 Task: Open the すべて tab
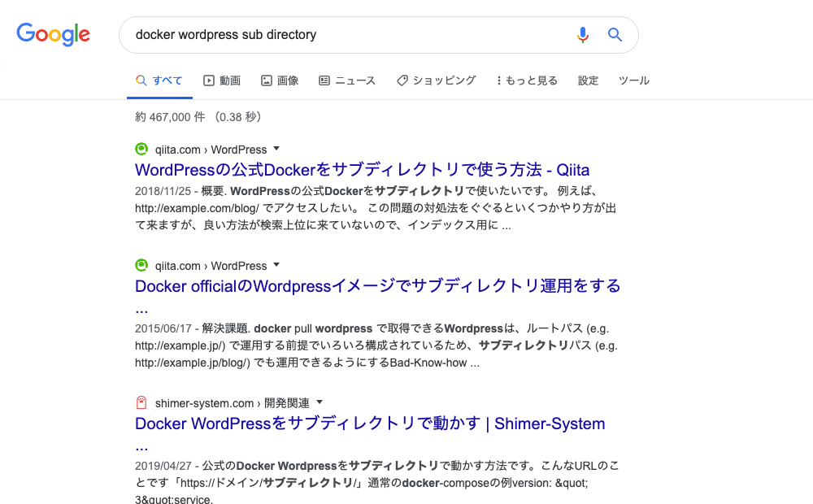[x=159, y=80]
